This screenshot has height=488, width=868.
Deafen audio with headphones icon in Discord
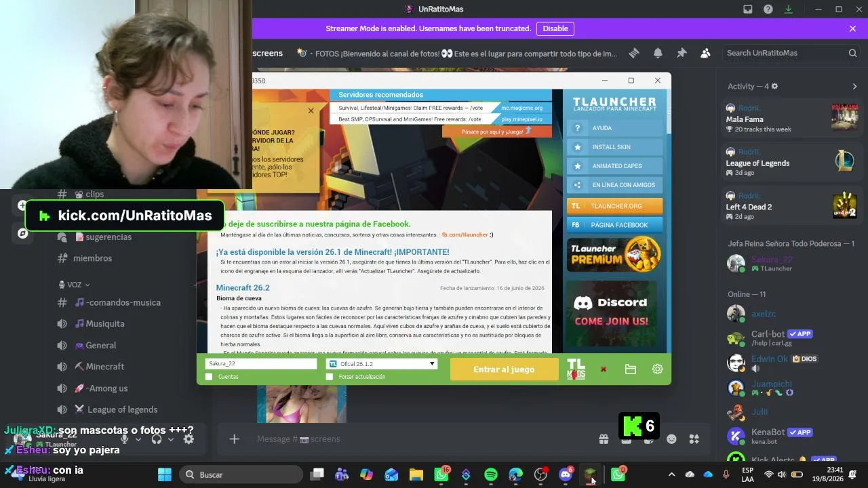pos(157,439)
